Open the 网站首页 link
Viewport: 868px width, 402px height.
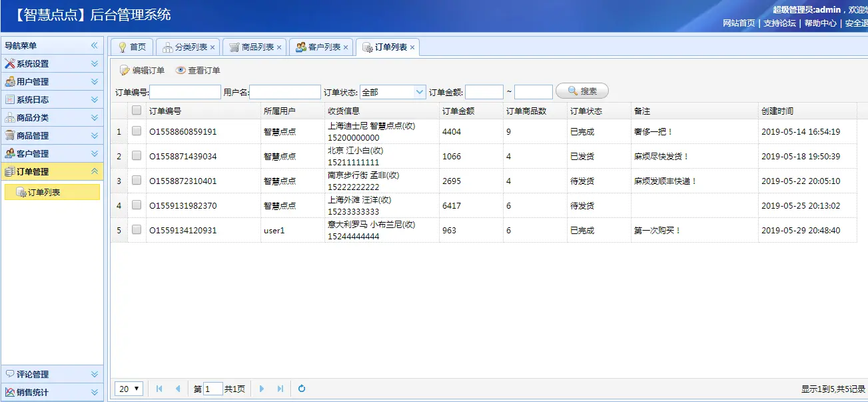pos(739,23)
